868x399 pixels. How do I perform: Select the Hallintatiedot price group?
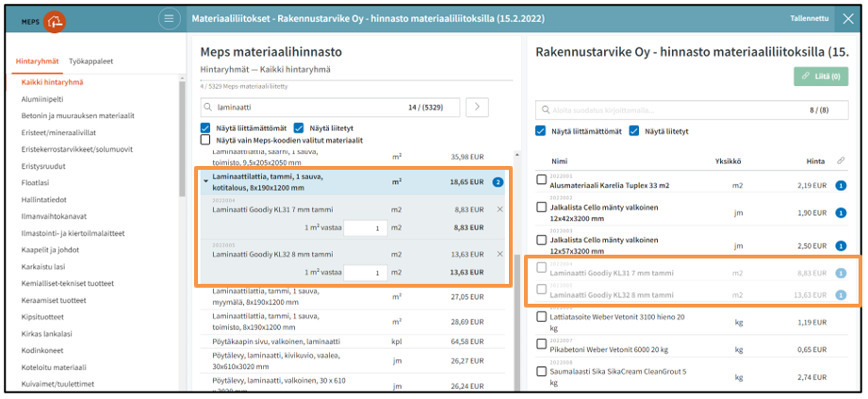click(x=43, y=200)
